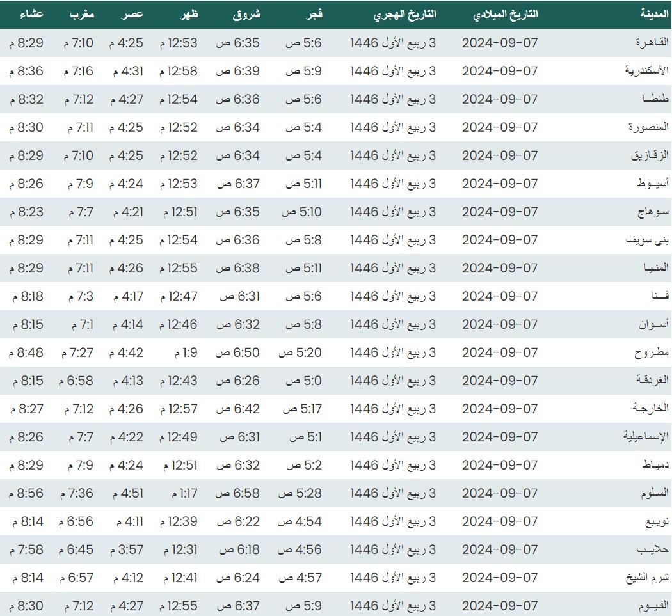Select the مطروح (Matrouh) city cell
This screenshot has width=672, height=616.
[652, 352]
